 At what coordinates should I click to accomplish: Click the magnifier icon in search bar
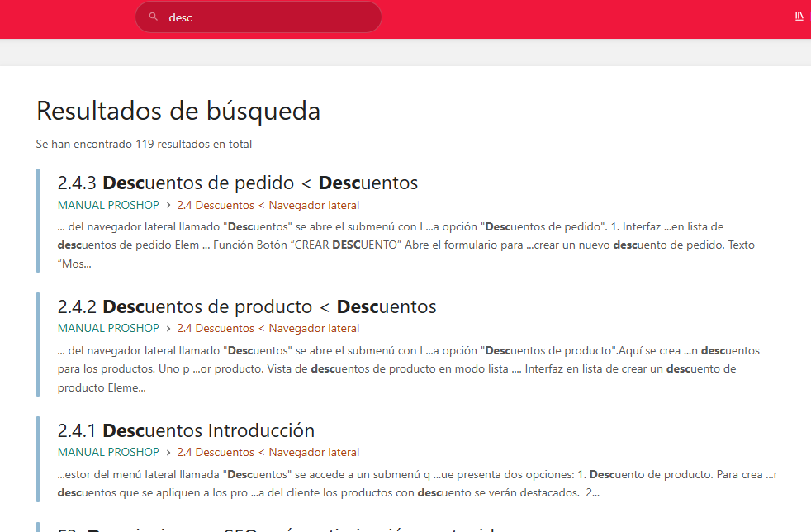(154, 17)
